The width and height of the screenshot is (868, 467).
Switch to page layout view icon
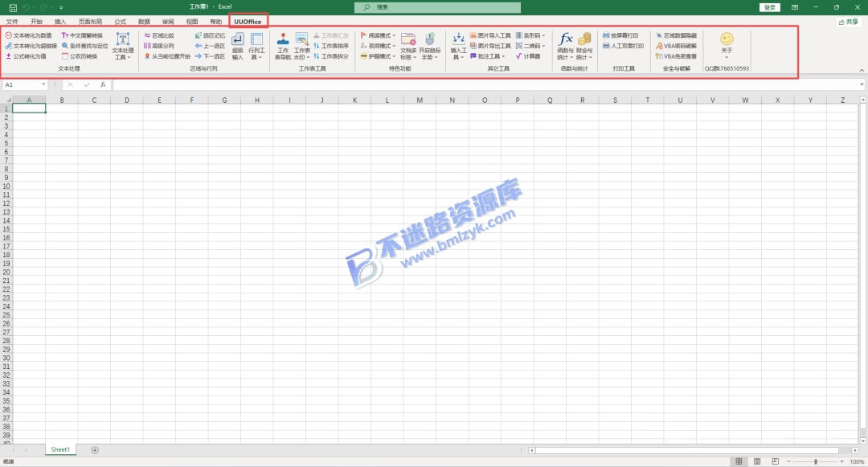click(757, 461)
